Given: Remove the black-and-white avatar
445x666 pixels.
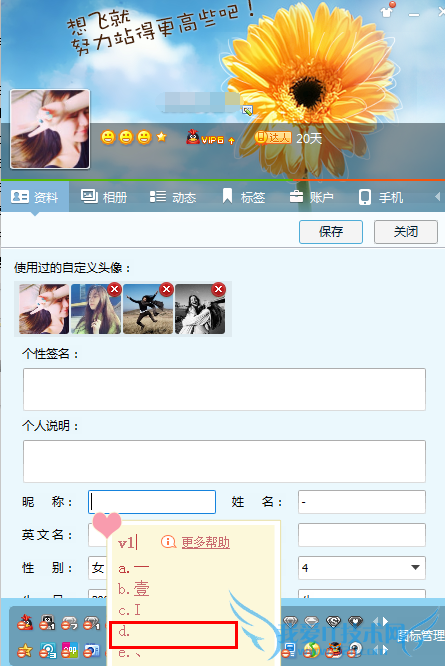Looking at the screenshot, I should click(x=219, y=290).
